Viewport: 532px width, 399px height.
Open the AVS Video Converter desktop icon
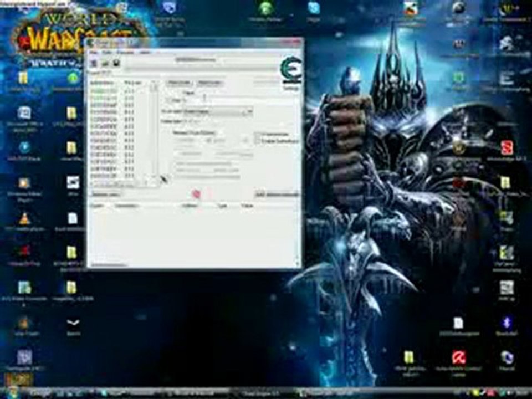coord(24,288)
